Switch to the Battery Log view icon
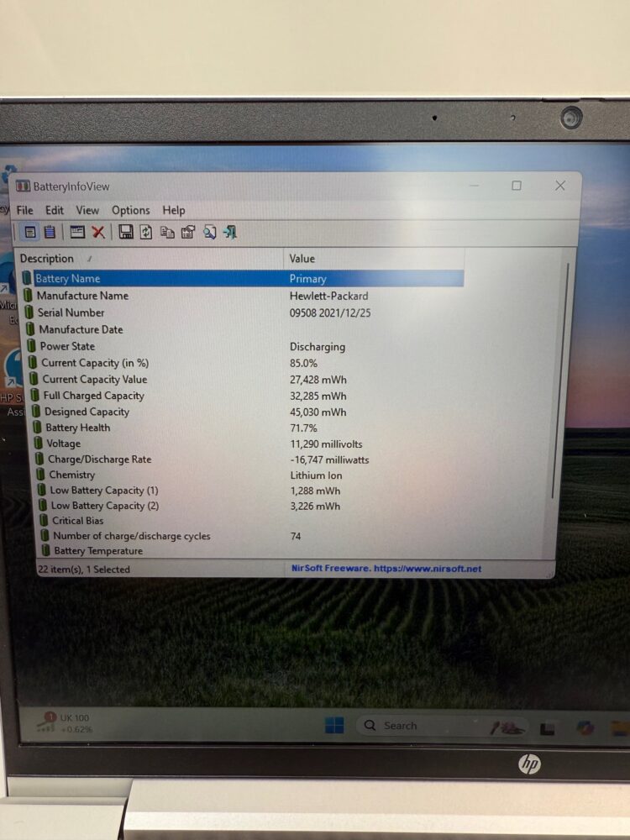The image size is (630, 840). tap(50, 232)
